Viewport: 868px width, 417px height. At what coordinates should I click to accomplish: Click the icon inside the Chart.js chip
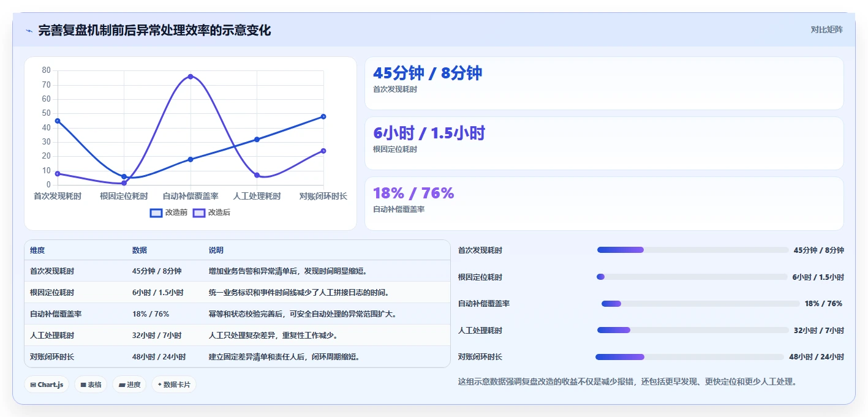[x=33, y=385]
